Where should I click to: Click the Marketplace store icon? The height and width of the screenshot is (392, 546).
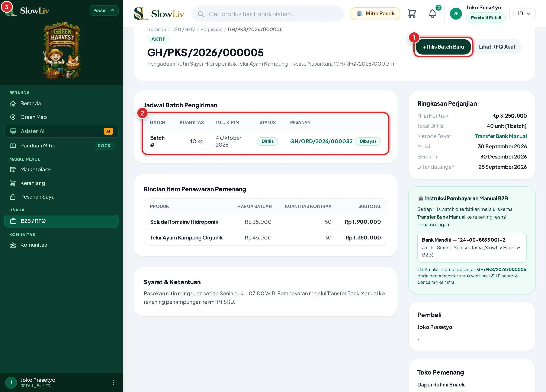[x=13, y=170]
